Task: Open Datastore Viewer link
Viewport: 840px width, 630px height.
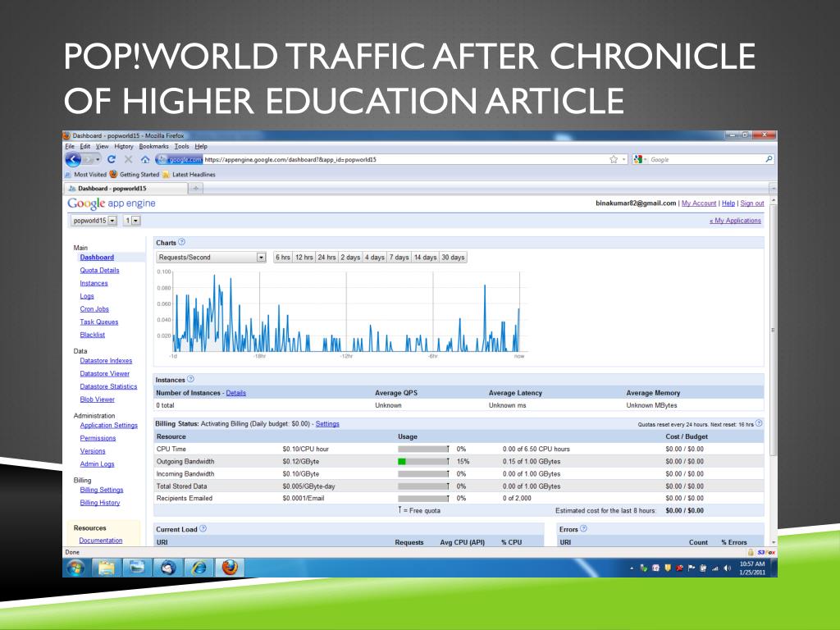Action: tap(104, 373)
